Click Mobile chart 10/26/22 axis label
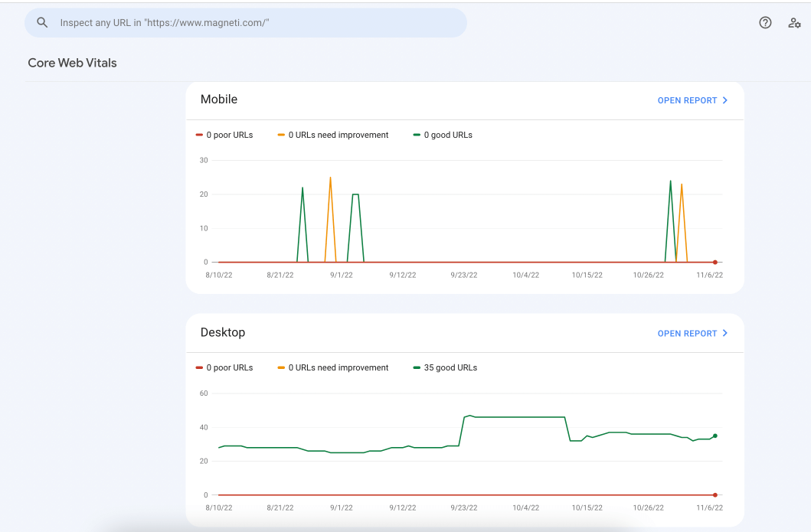The height and width of the screenshot is (532, 811). click(649, 275)
